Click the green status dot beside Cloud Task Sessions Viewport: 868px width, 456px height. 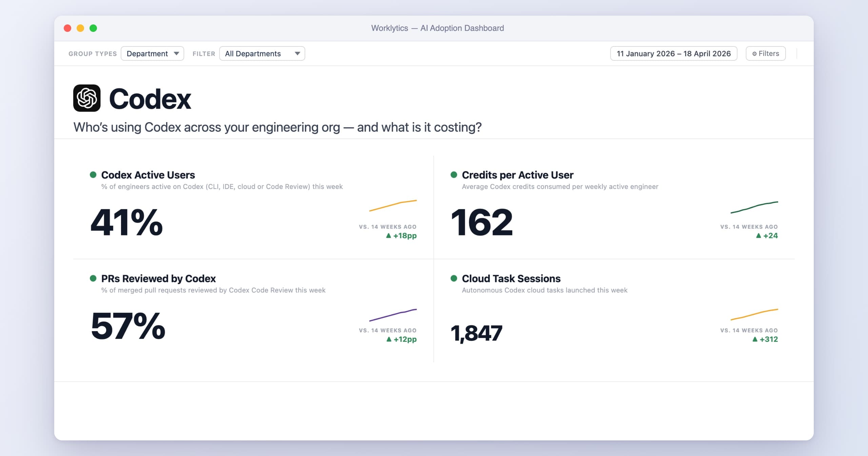(454, 279)
